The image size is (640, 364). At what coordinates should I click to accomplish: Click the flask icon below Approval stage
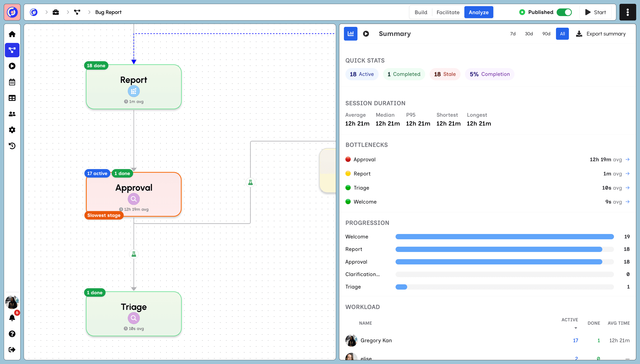134,254
